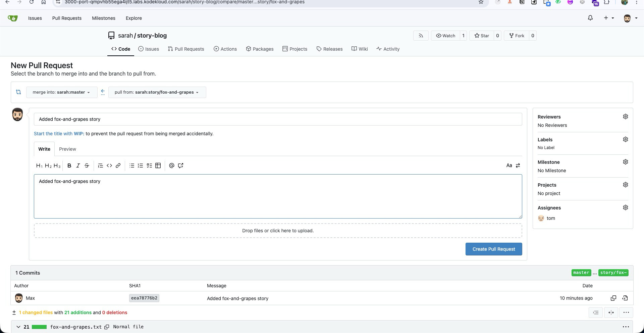Insert inline code formatting
This screenshot has width=644, height=333.
coord(109,165)
